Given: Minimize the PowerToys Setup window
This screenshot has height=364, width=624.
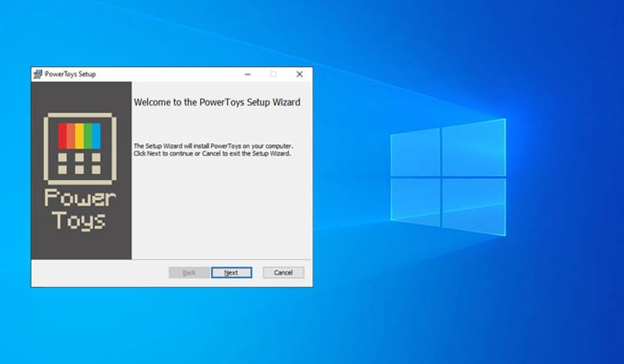Looking at the screenshot, I should tap(247, 75).
